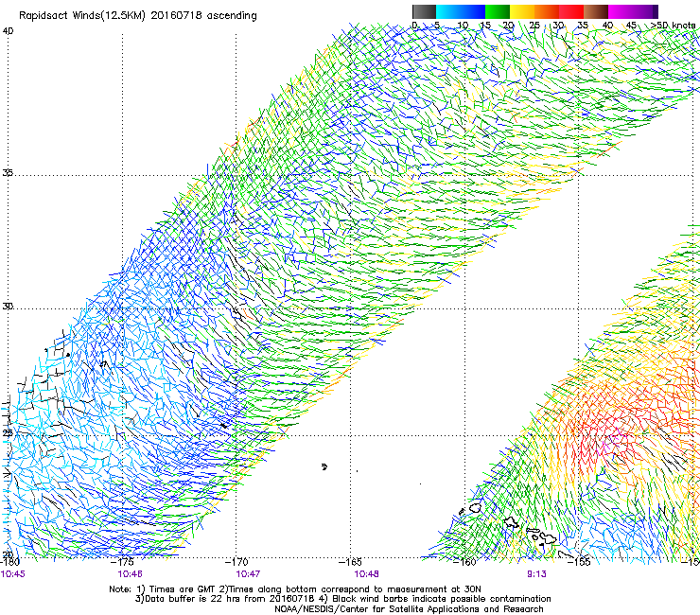Click latitude label '40'

[8, 31]
